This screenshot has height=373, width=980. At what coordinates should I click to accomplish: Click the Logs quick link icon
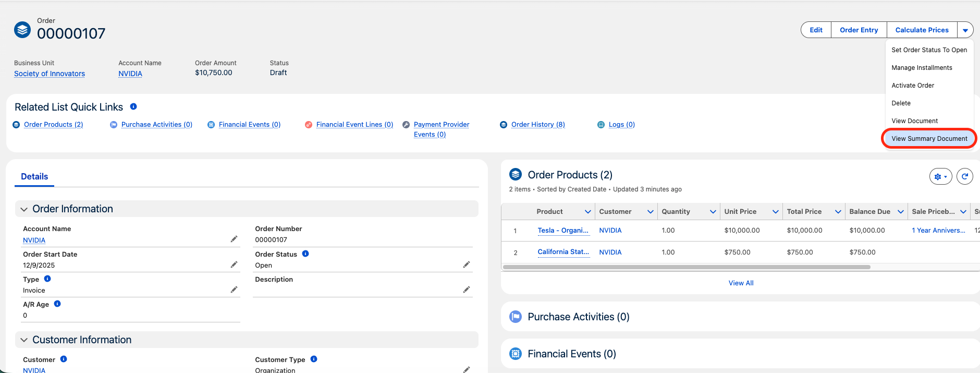601,125
